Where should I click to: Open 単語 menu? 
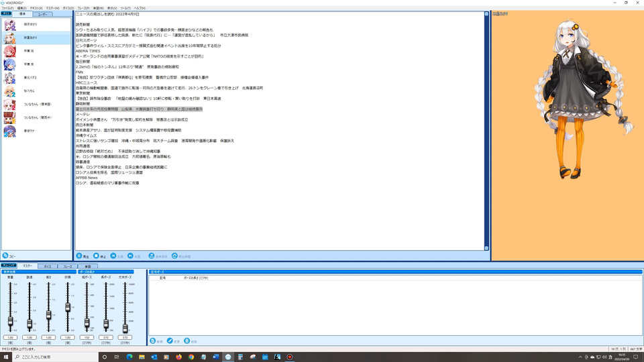[98, 8]
